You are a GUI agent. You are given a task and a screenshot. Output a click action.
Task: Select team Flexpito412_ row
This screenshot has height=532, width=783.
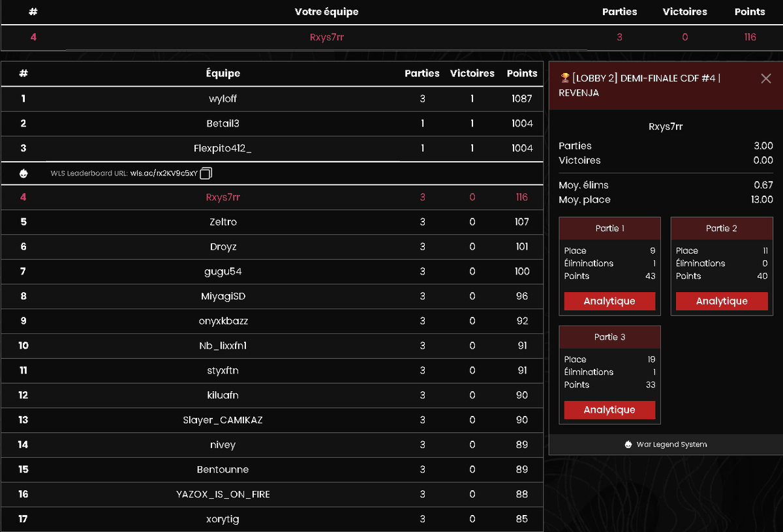[272, 149]
